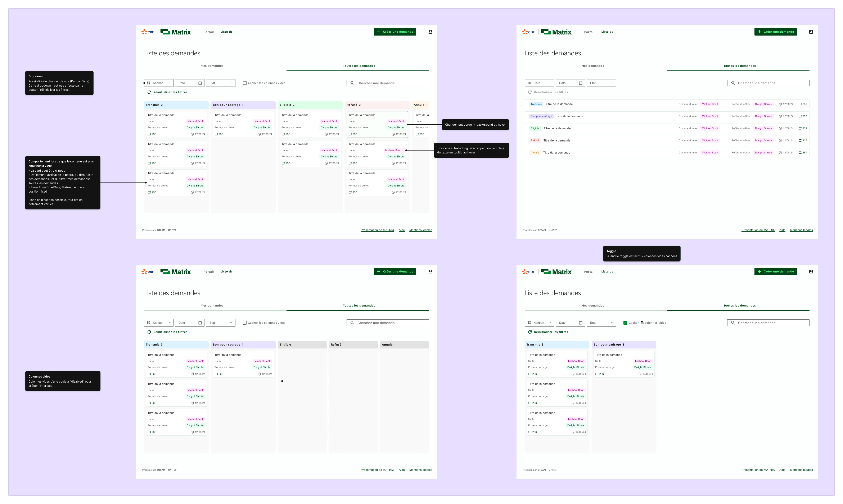This screenshot has width=843, height=504.
Task: Click the truncated Michael Scott... tag
Action: 394,150
